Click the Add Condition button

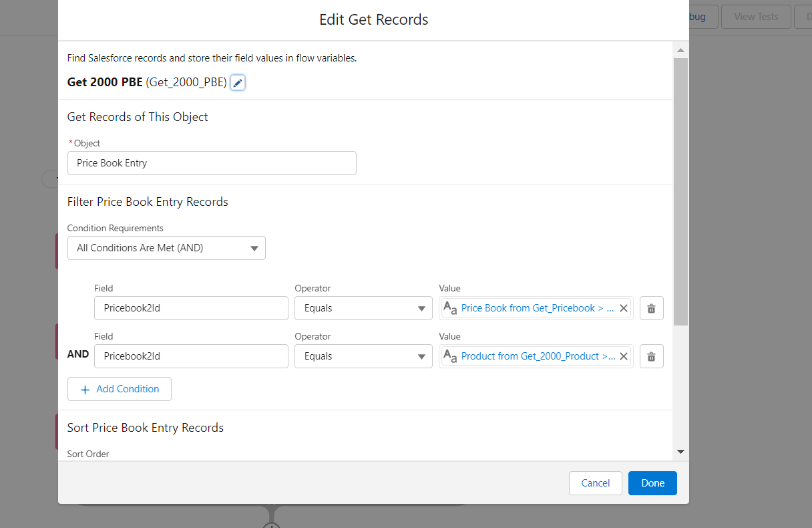coord(120,389)
